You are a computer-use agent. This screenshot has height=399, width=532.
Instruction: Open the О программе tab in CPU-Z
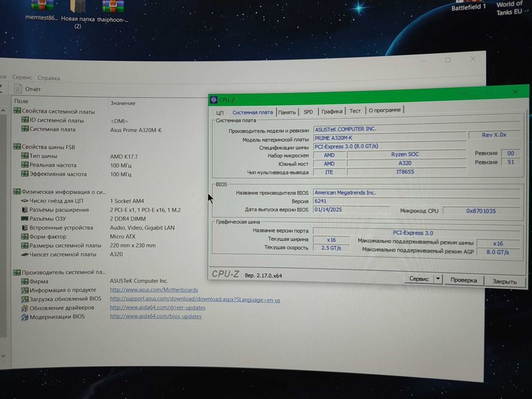point(384,110)
